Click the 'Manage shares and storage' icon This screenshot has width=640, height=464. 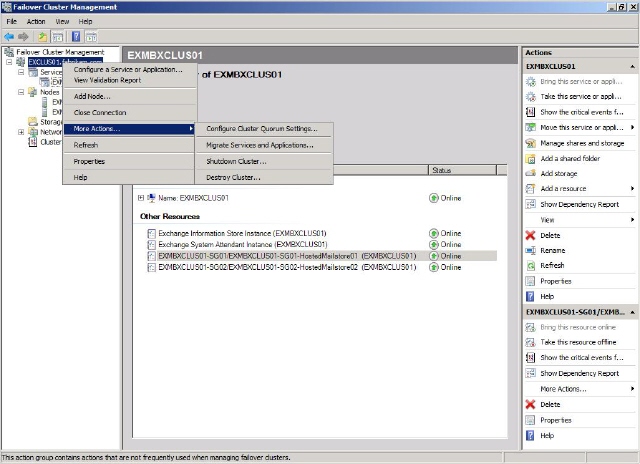[530, 143]
